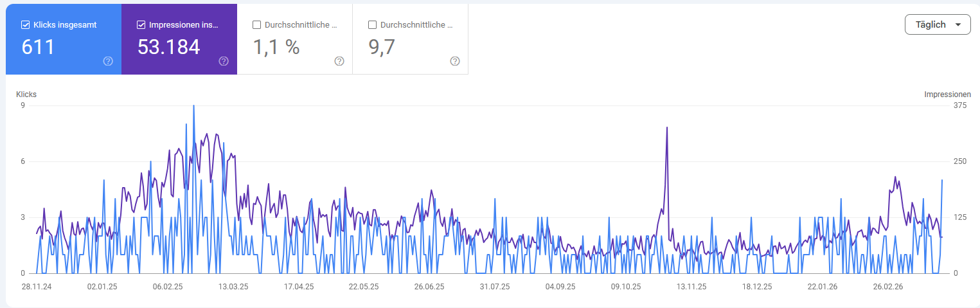Click help icon in Klicks insgesamt card

(x=108, y=61)
